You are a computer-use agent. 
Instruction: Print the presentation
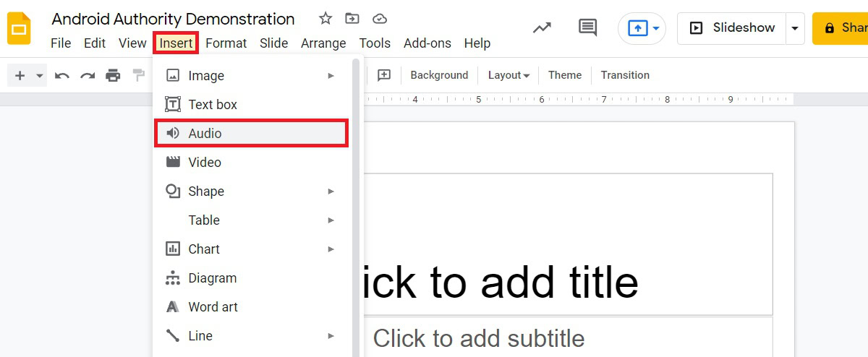coord(113,75)
